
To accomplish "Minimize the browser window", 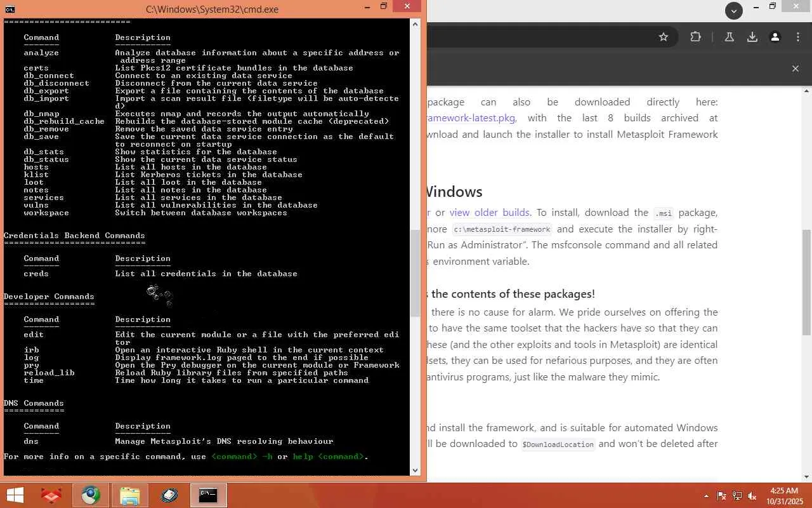I will (757, 8).
